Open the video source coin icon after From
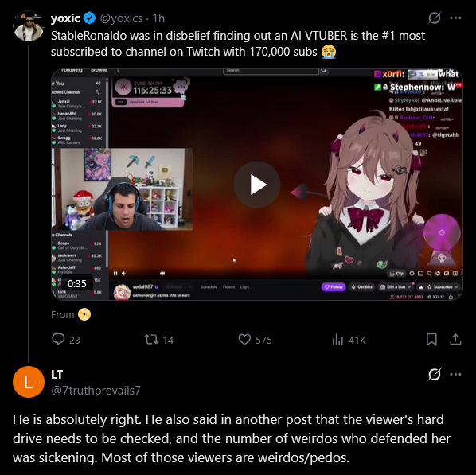The width and height of the screenshot is (476, 475). (x=84, y=314)
